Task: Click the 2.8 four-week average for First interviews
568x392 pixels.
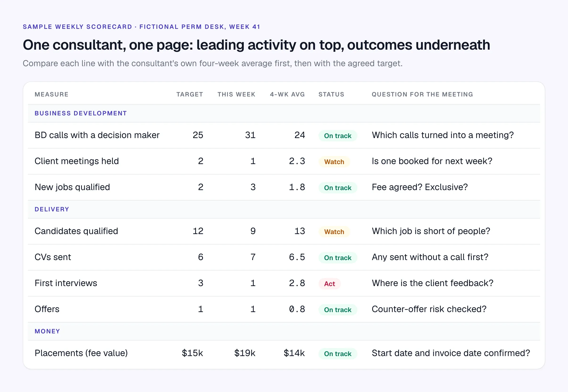Action: (x=297, y=283)
